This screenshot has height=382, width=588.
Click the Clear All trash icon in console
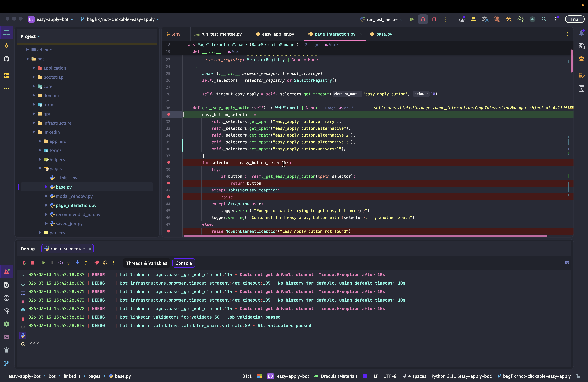pos(23,318)
